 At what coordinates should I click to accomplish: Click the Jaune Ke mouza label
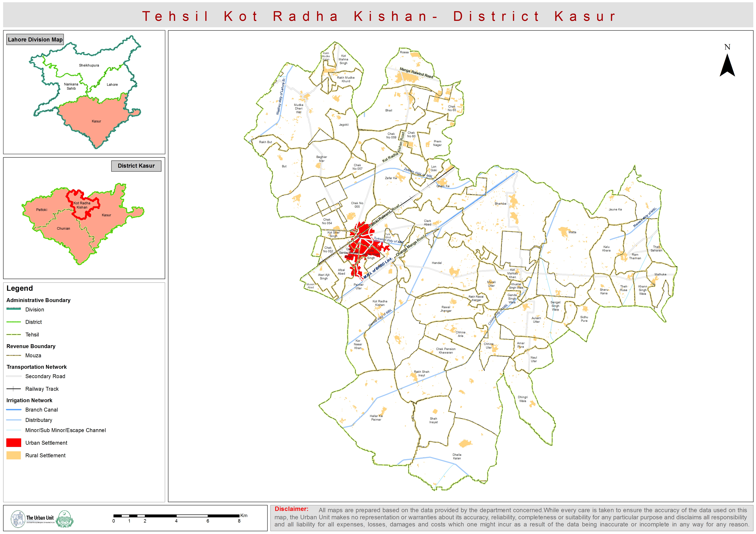(615, 209)
